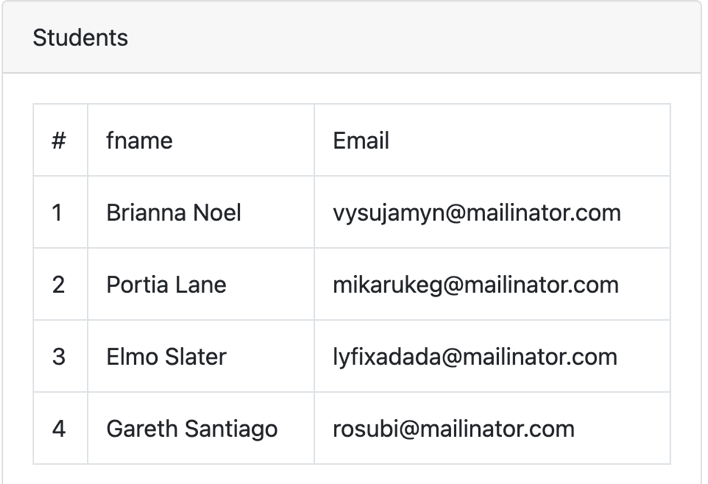Select row number 1 cell
Screen dimensions: 708x484
(61, 212)
